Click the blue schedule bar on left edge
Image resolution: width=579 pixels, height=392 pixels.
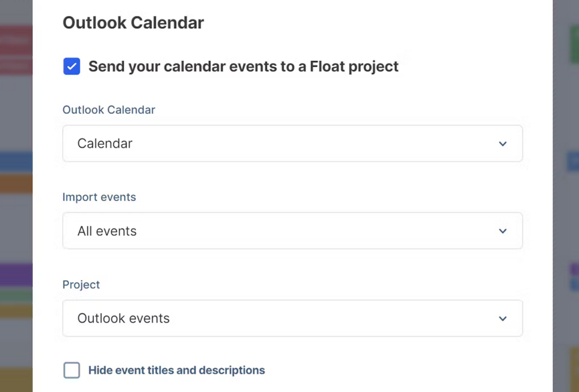[x=14, y=161]
